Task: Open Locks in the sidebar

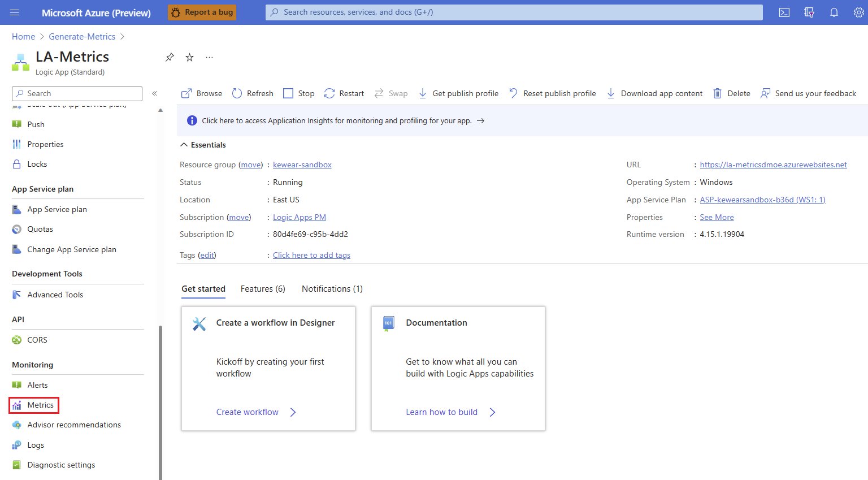Action: (37, 164)
